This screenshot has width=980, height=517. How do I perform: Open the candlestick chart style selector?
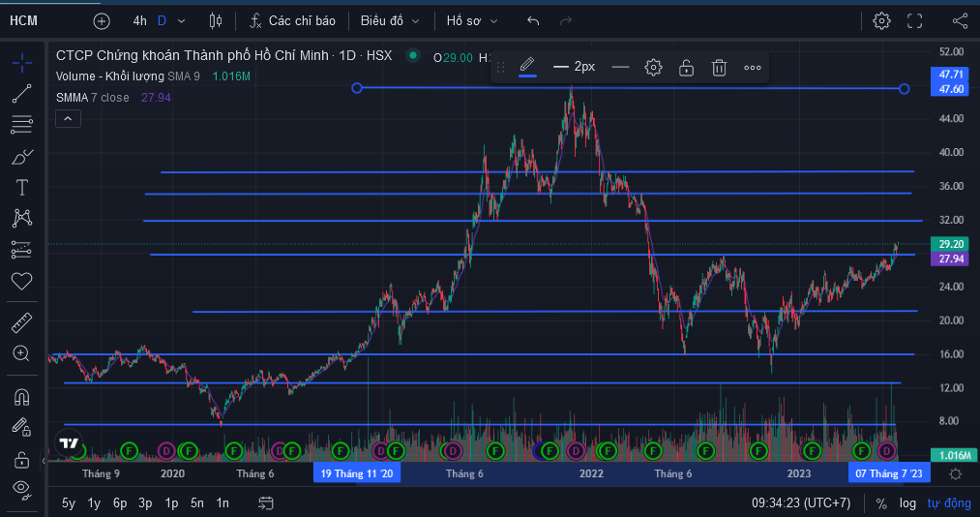coord(216,21)
